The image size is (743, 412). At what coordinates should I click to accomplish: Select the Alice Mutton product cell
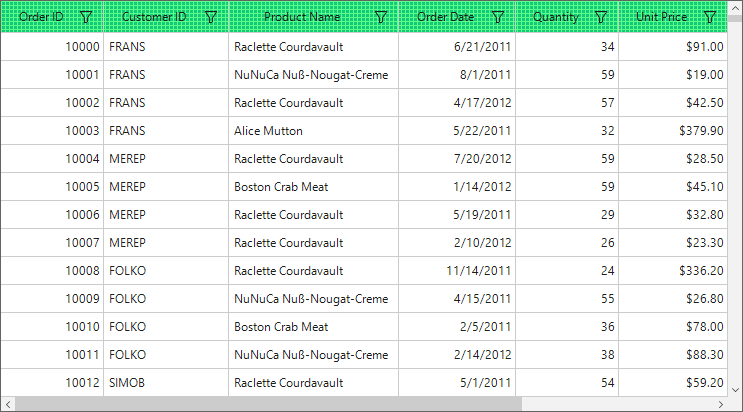313,130
